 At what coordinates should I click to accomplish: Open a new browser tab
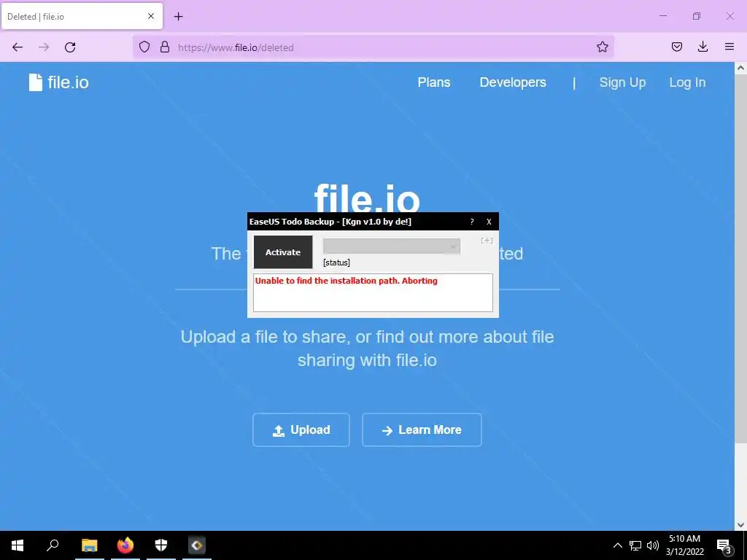click(x=178, y=17)
